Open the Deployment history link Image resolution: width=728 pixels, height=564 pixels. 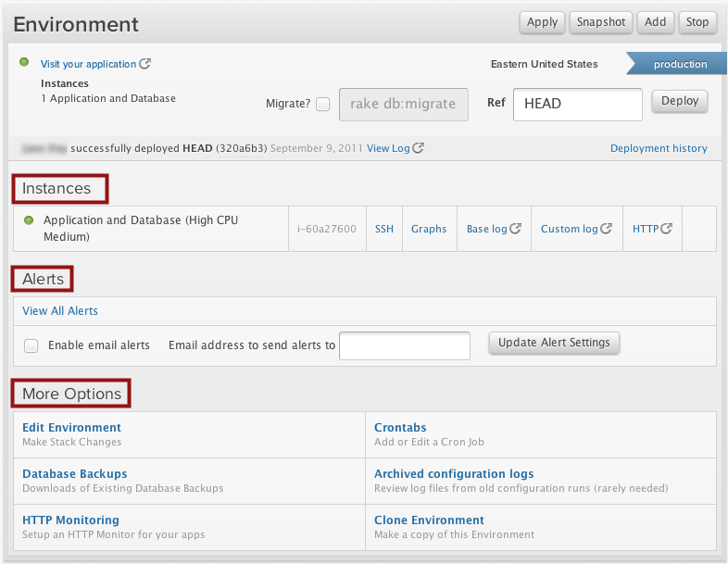pyautogui.click(x=659, y=148)
